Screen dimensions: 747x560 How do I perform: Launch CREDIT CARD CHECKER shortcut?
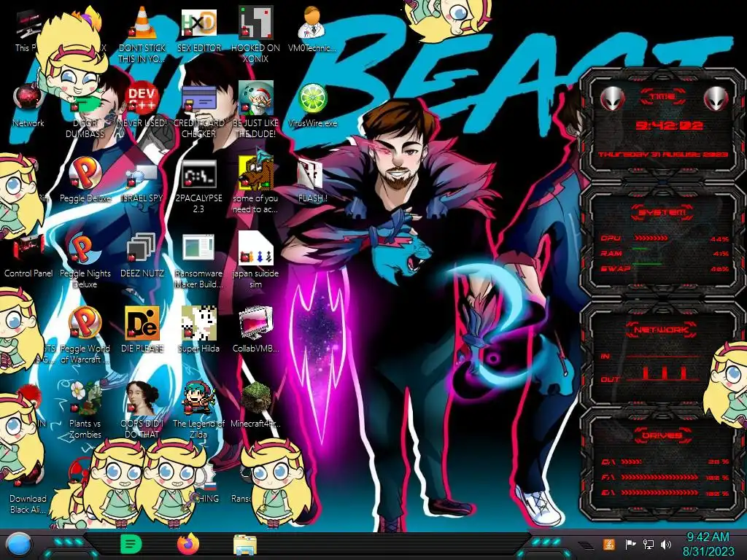coord(198,98)
